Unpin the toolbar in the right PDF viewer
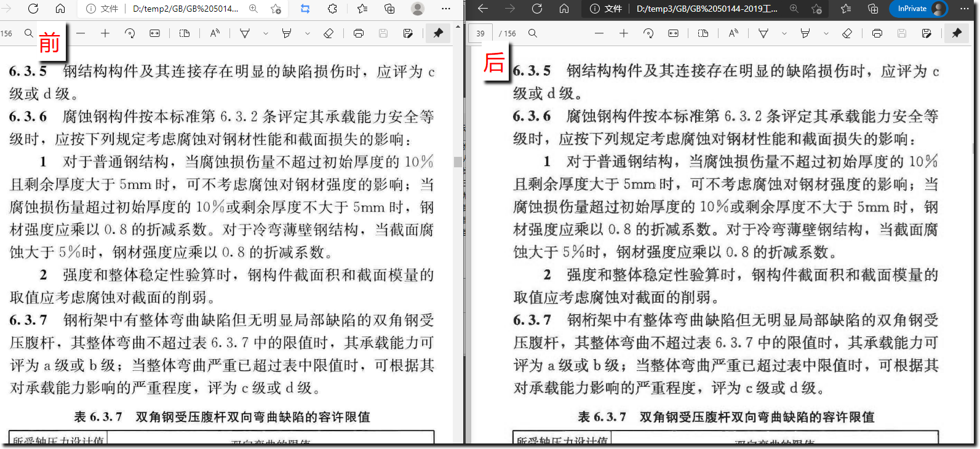980x449 pixels. (957, 33)
